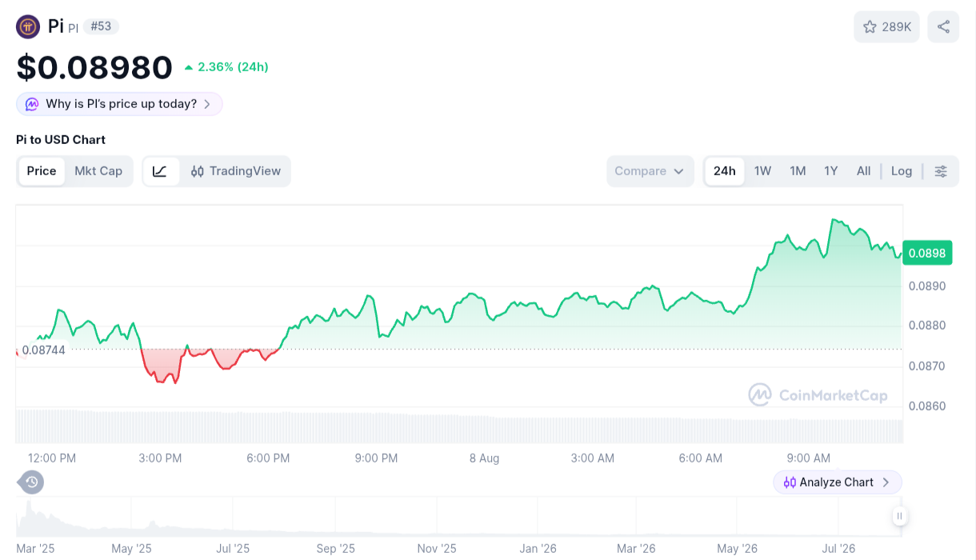Screen dimensions: 976x560
Task: Click the '8 Aug' axis label
Action: click(484, 458)
